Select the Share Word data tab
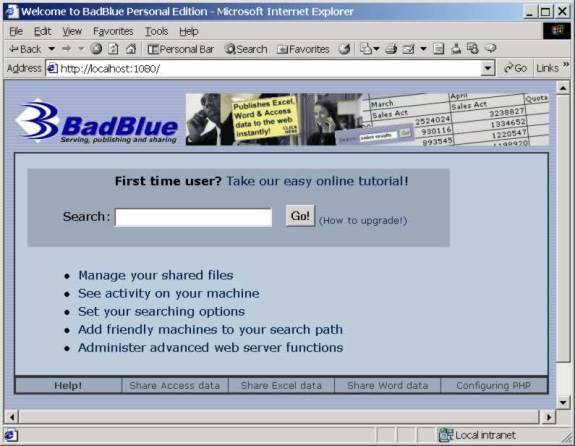 (388, 385)
